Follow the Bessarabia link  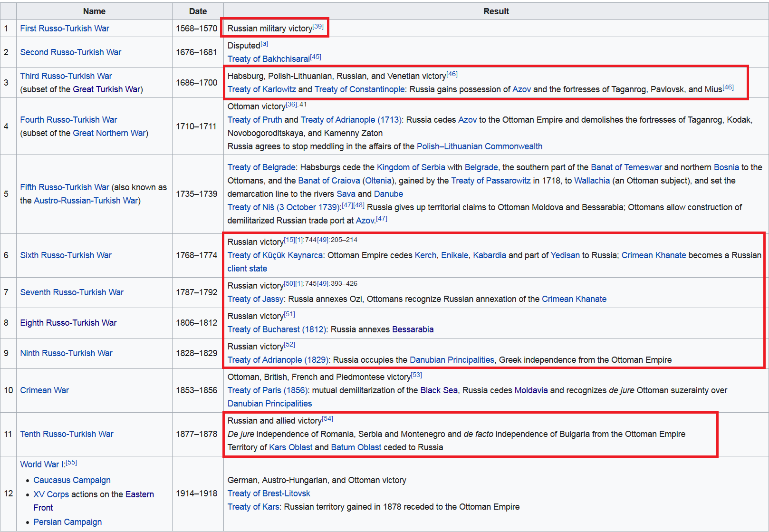(413, 329)
